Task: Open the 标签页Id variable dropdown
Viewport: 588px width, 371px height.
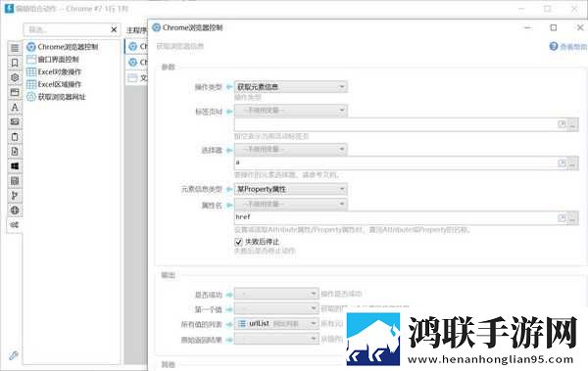Action: [x=291, y=111]
